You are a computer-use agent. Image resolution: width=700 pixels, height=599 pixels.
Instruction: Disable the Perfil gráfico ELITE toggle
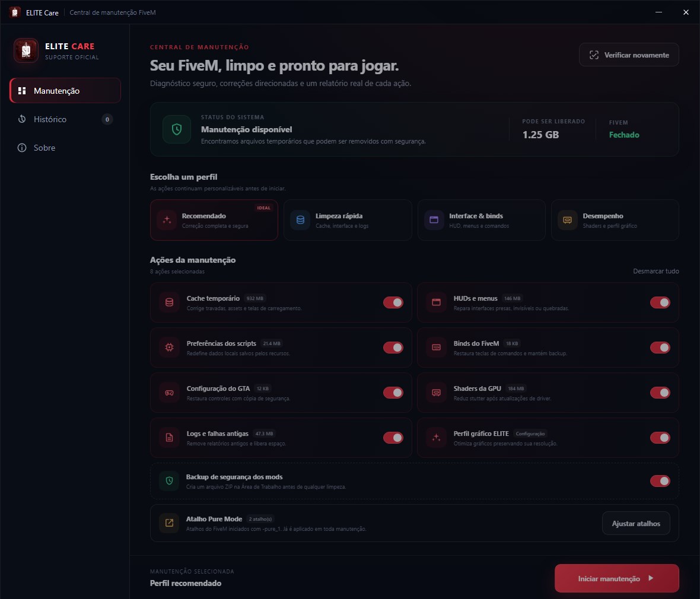tap(660, 438)
